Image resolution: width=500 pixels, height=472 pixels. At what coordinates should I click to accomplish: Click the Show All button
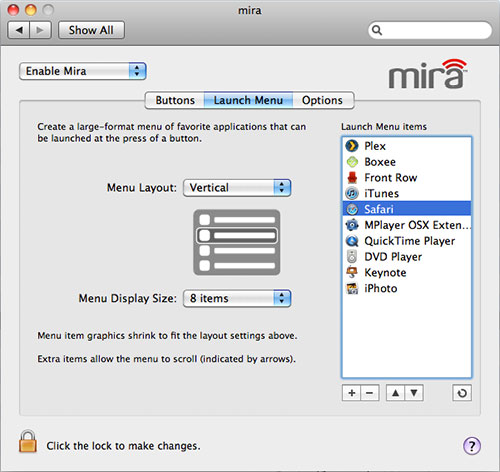[91, 30]
